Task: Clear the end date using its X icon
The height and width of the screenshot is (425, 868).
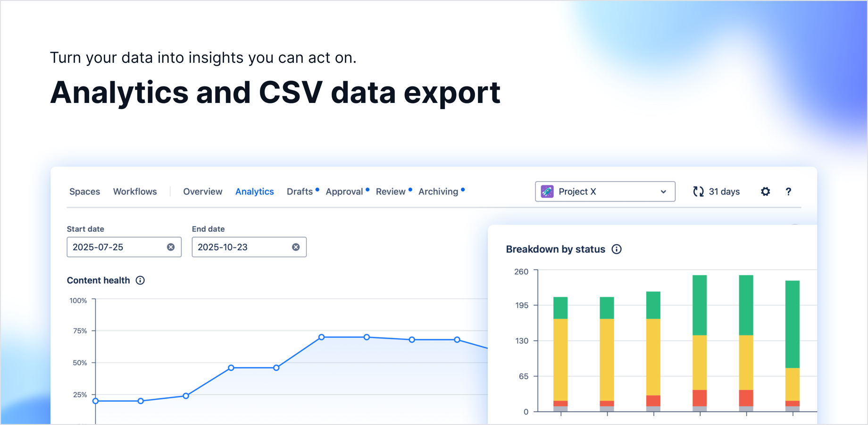Action: pos(296,246)
